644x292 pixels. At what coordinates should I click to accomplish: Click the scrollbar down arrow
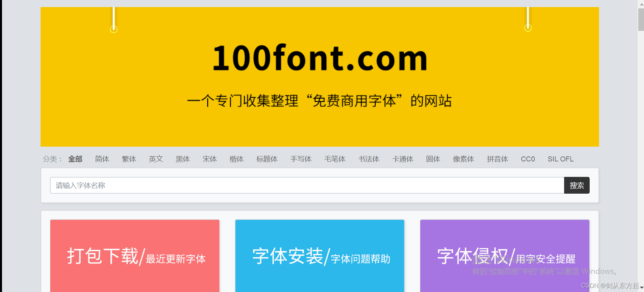tap(641, 288)
